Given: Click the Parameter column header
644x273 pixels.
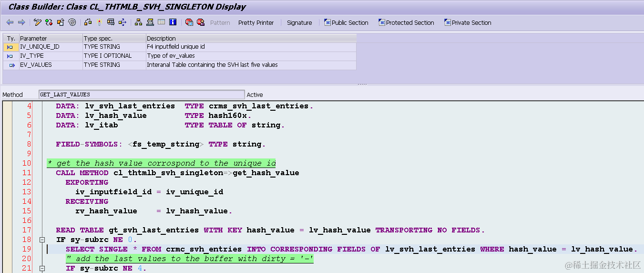Looking at the screenshot, I should pos(51,38).
